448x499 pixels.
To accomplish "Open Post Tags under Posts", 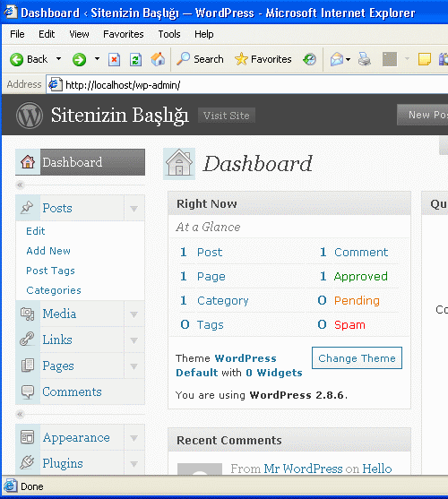I will tap(50, 271).
